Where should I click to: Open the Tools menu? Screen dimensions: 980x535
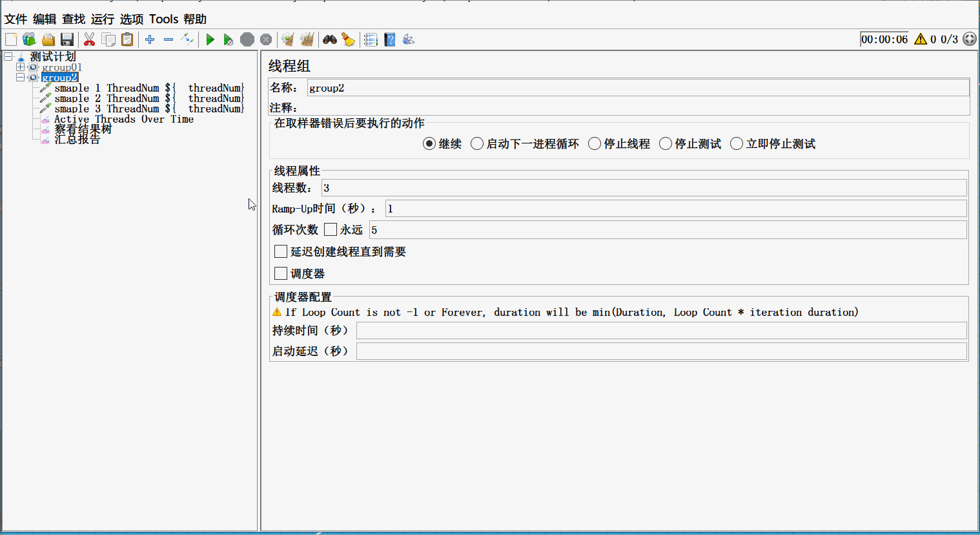tap(163, 19)
